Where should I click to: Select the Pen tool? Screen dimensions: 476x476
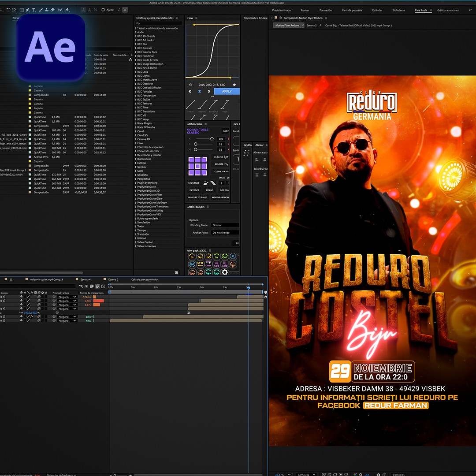point(28,10)
